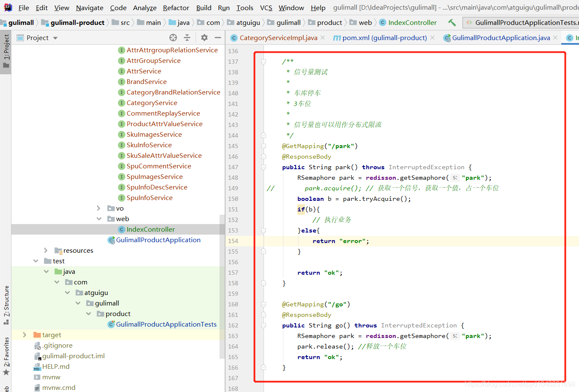Viewport: 579px width, 392px height.
Task: Click fold marker at line 137 comment
Action: point(264,62)
